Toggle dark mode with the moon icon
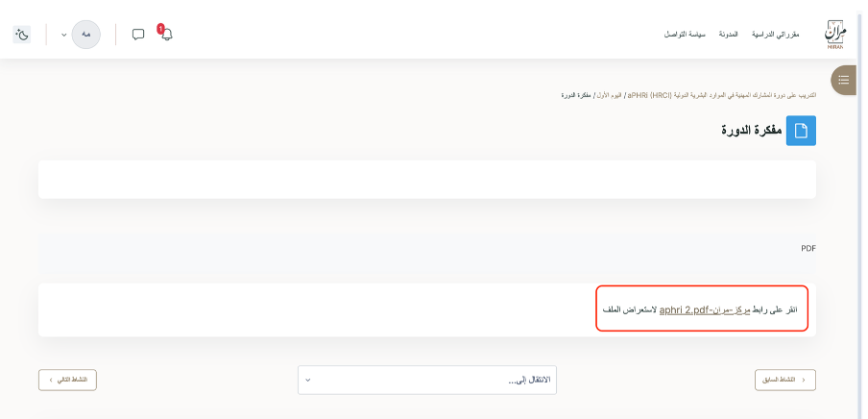The image size is (868, 419). coord(22,35)
